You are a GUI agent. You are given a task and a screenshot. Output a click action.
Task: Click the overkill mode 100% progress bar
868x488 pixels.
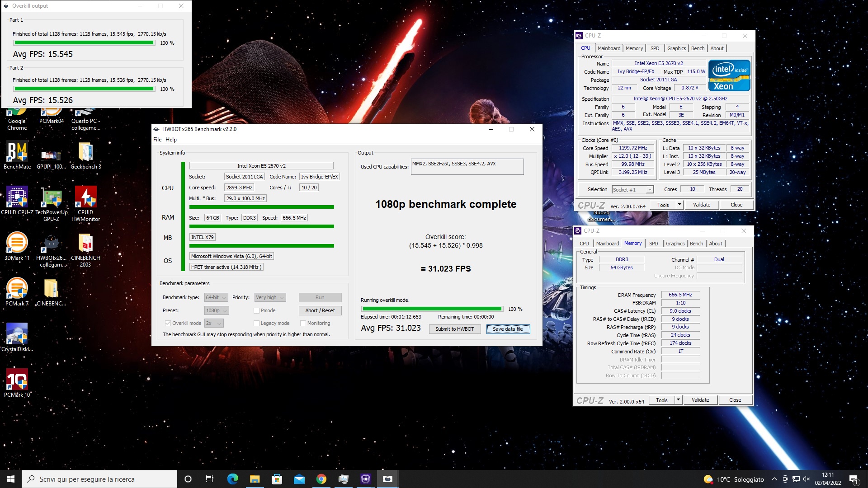tap(432, 309)
